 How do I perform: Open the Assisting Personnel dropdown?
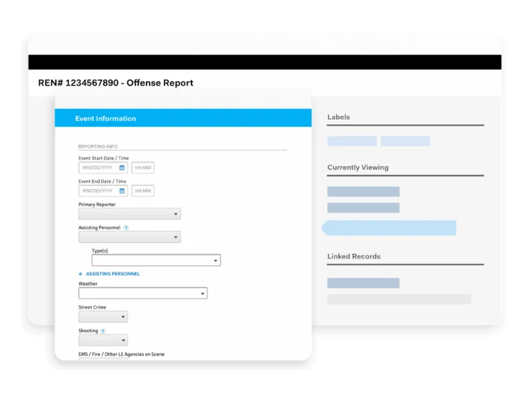pos(130,237)
